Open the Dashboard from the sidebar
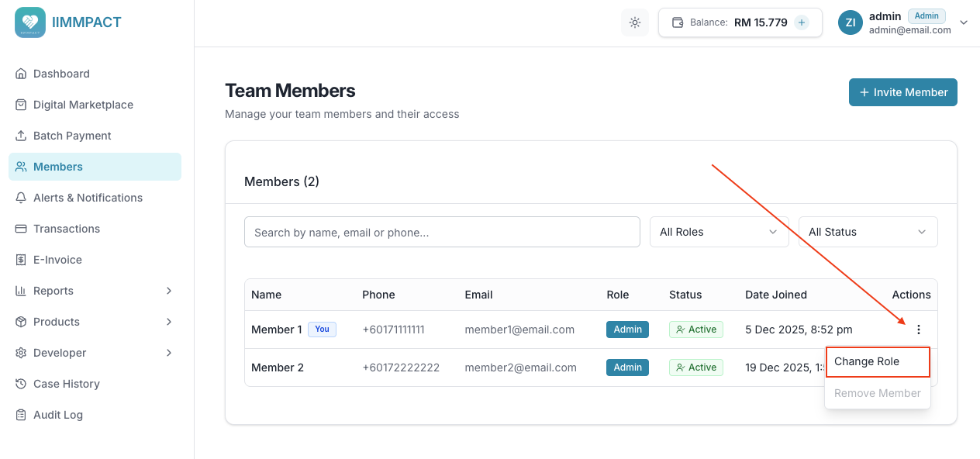This screenshot has width=980, height=459. coord(61,74)
